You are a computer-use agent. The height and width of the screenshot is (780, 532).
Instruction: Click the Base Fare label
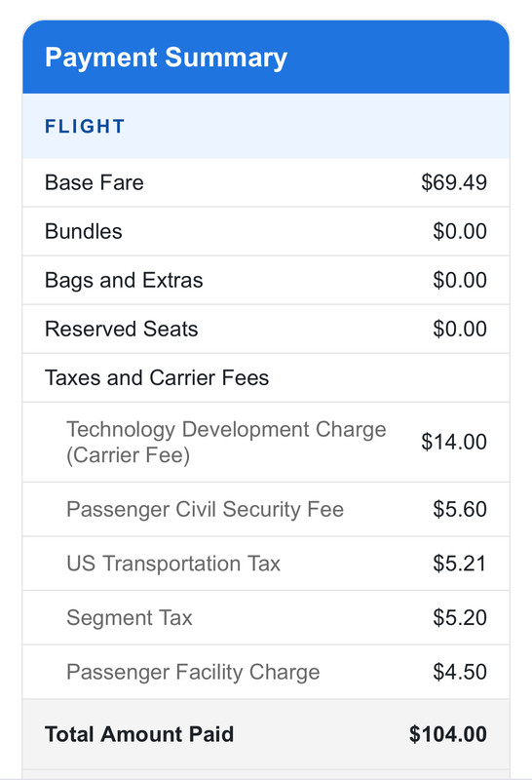pyautogui.click(x=94, y=182)
